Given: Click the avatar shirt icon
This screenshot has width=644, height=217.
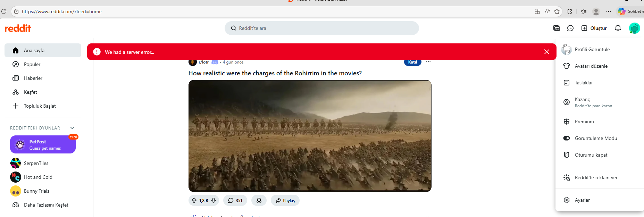Looking at the screenshot, I should tap(567, 66).
